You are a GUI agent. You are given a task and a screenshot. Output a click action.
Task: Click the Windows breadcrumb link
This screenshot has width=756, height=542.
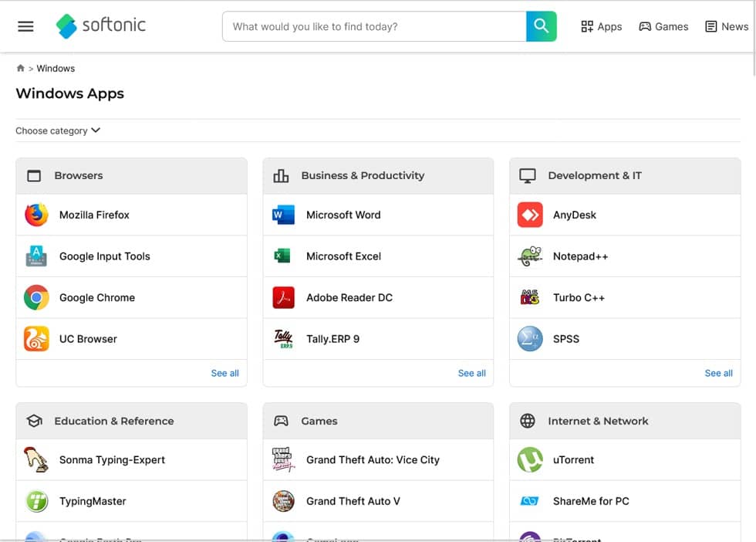[56, 69]
